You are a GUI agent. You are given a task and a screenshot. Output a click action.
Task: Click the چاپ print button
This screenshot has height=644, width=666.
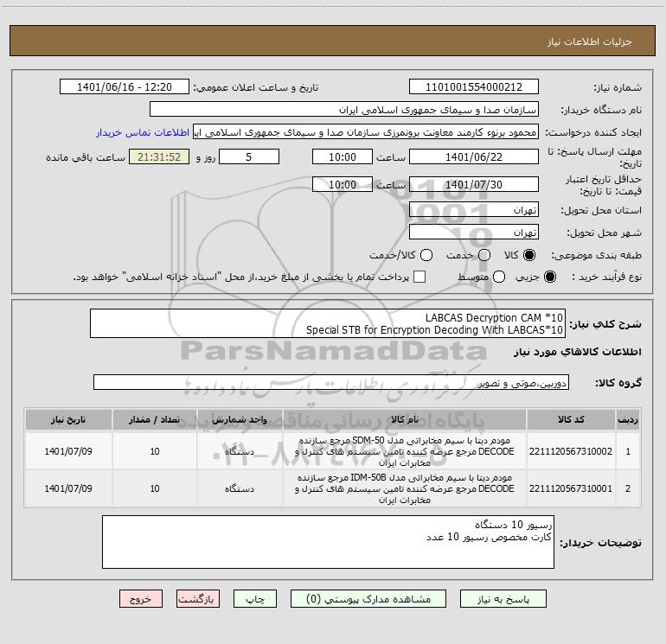pos(255,599)
